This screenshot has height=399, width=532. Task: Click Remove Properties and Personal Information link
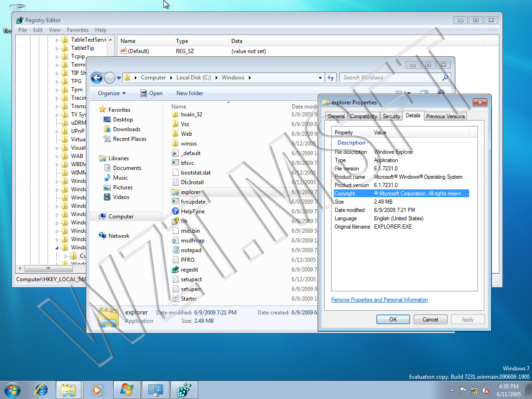click(x=379, y=300)
